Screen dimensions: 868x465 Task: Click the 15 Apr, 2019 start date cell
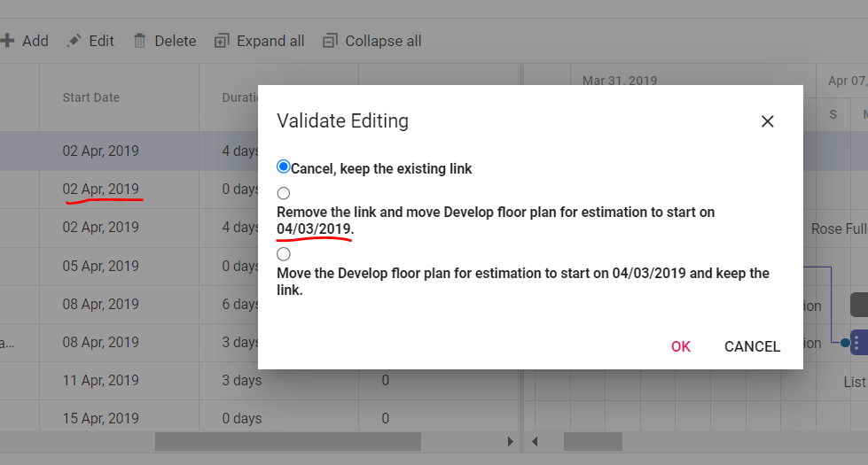(x=100, y=418)
